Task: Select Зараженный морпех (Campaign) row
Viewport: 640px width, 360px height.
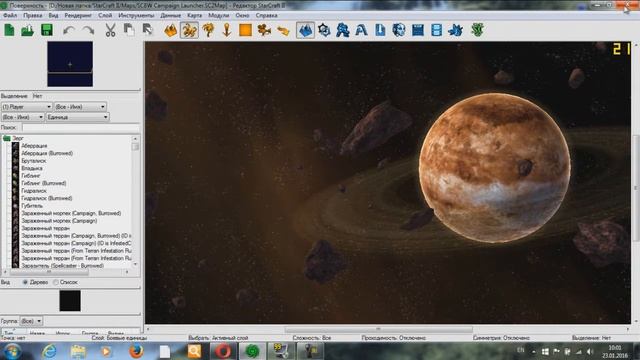Action: coord(59,221)
